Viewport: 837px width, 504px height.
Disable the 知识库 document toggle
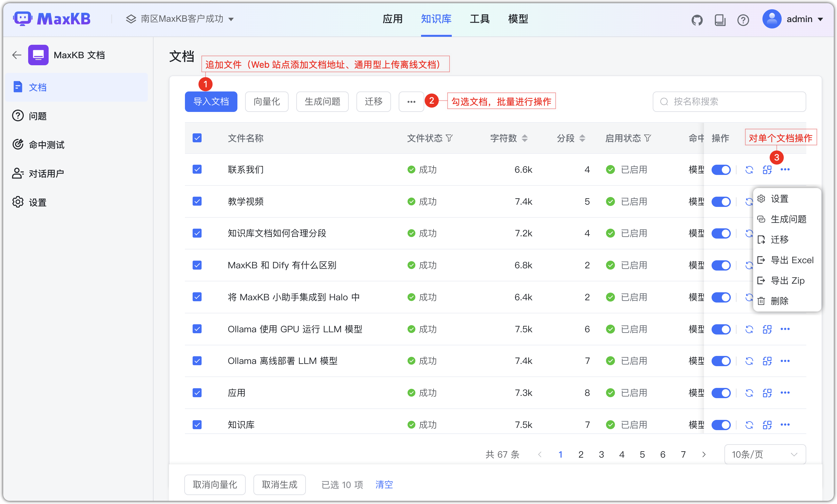(721, 424)
